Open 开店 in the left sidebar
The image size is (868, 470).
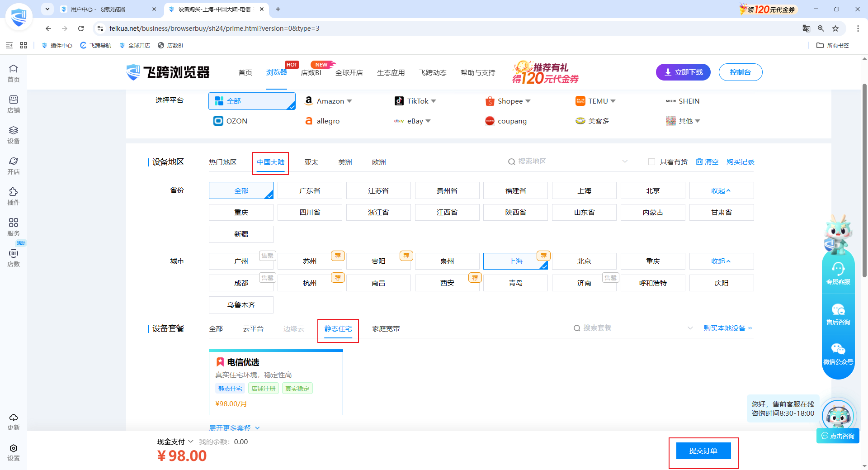[x=14, y=166]
